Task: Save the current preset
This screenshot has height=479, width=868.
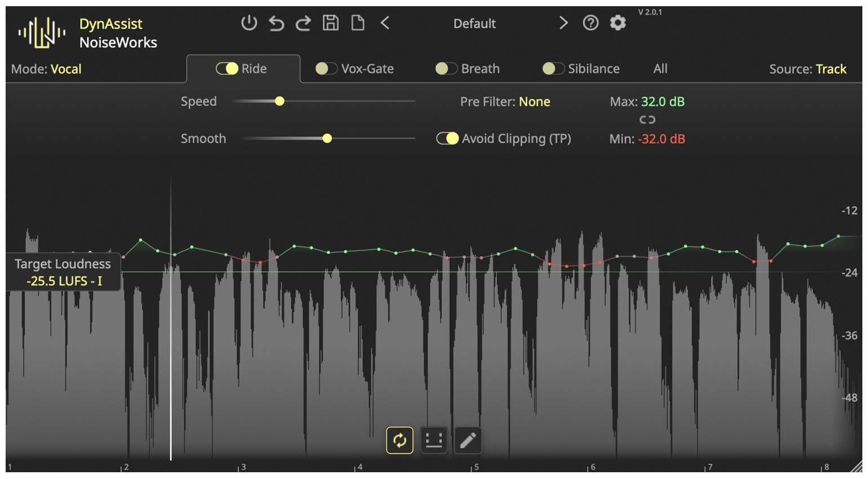Action: click(330, 23)
